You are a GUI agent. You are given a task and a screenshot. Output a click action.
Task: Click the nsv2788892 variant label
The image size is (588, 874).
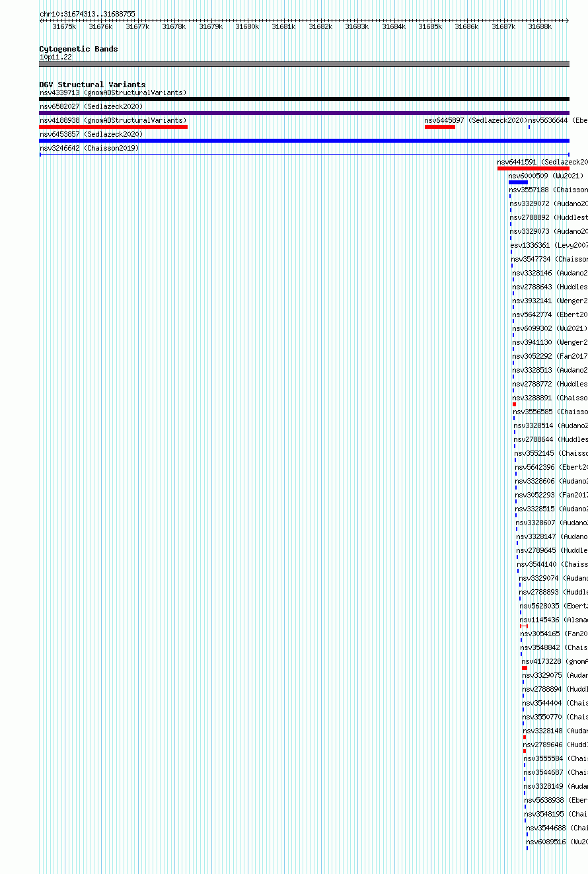pos(548,217)
